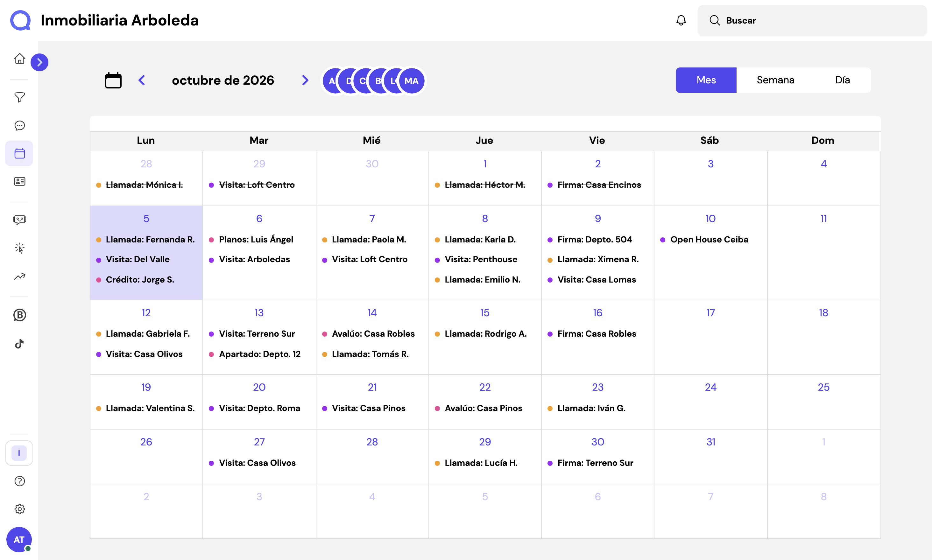Open event Visita: Casa Lomas

click(592, 280)
